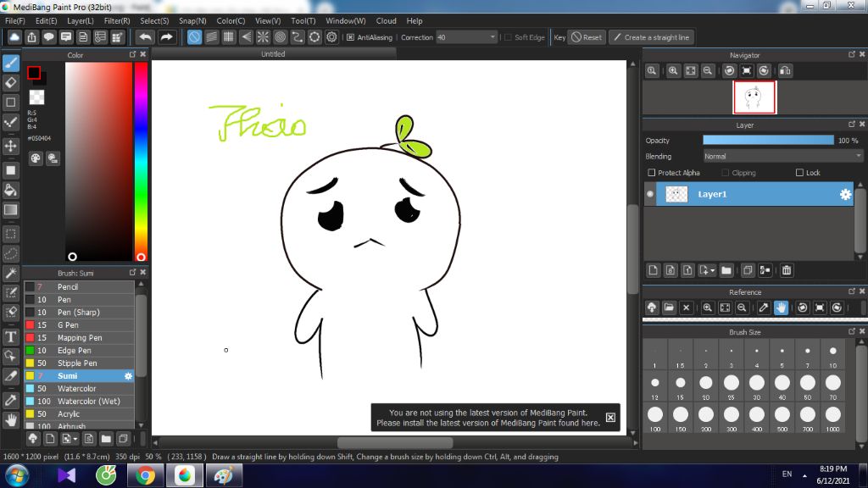Screen dimensions: 868x488
Task: Select the Watercolor brush
Action: click(79, 388)
